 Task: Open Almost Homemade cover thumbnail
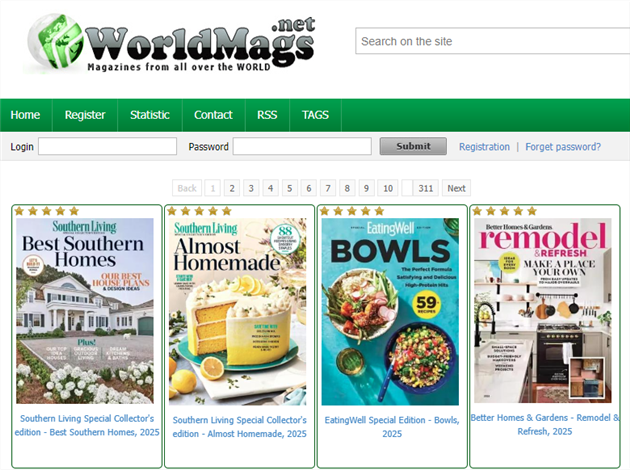coord(237,311)
